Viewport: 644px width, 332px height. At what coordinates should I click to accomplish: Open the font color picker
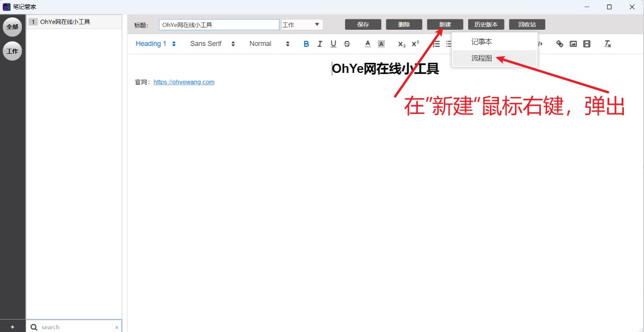coord(368,44)
